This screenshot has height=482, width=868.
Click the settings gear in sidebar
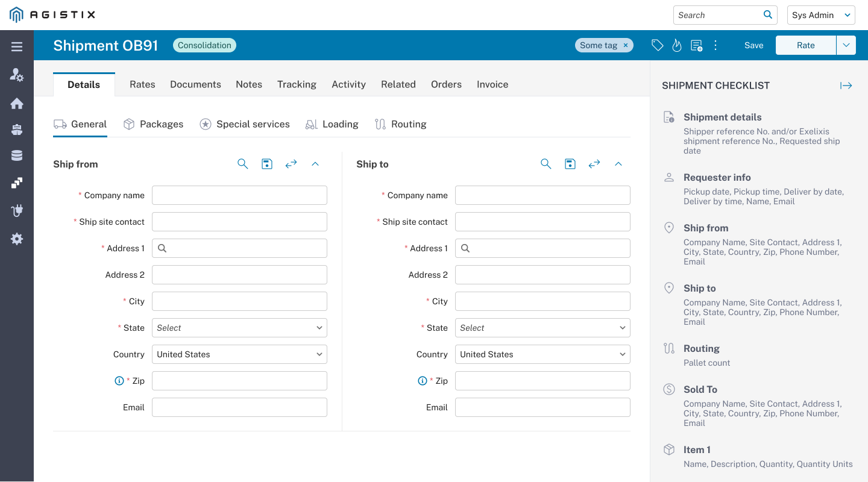coord(17,239)
